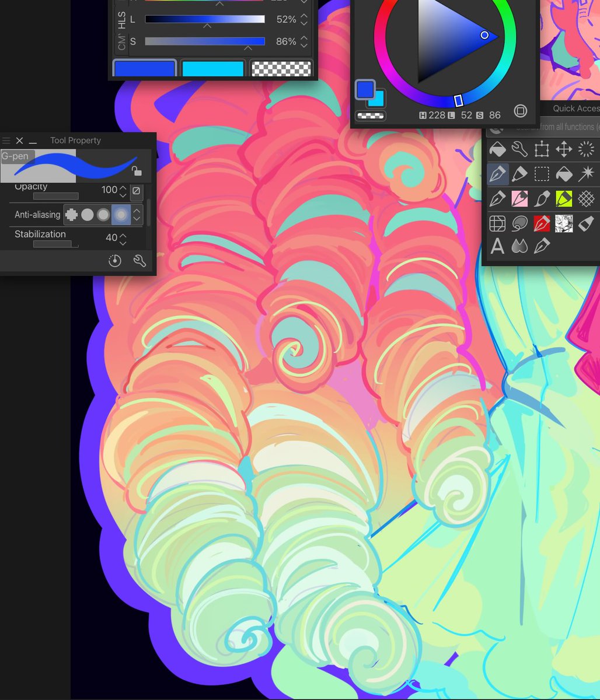Select the strongest anti-aliasing option

[x=121, y=215]
